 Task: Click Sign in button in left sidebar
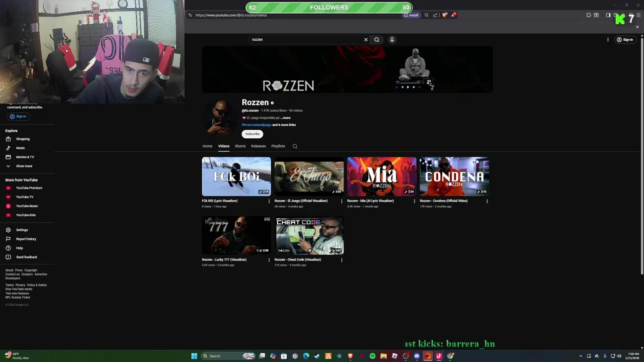point(18,116)
